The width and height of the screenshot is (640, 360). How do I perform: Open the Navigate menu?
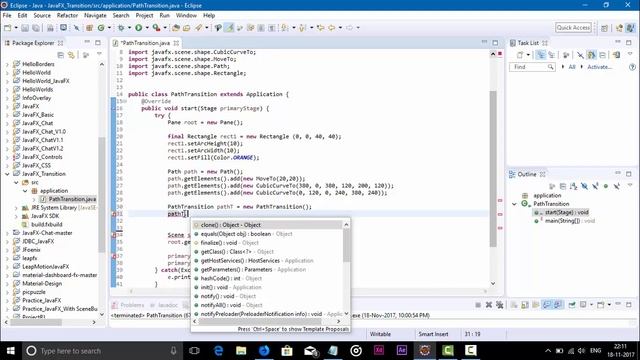tap(95, 15)
